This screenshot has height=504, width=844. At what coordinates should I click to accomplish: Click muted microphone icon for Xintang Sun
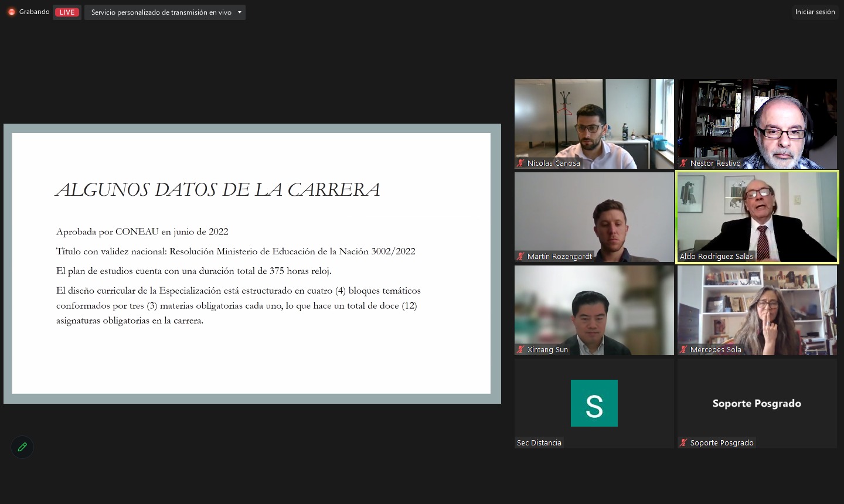520,349
